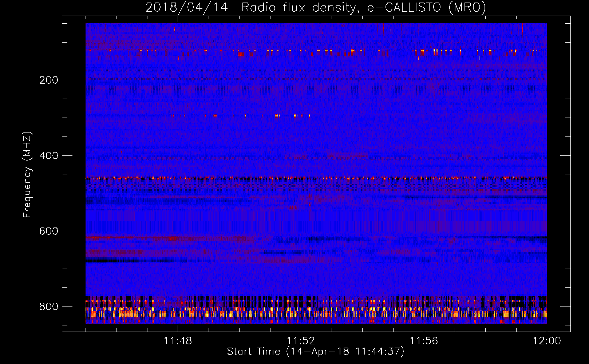Click the 400 frequency tick label
589x364 pixels.
[49, 156]
